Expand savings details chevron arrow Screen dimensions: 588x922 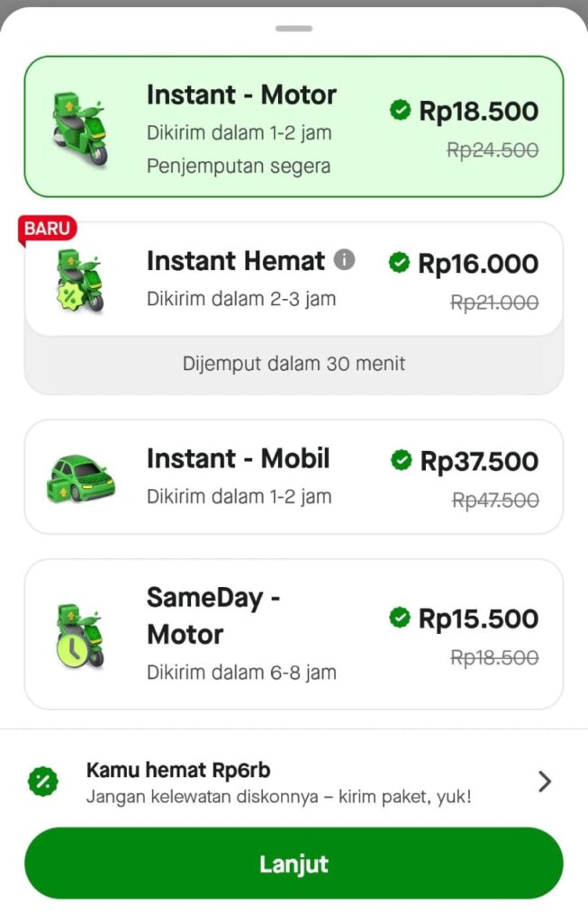(x=544, y=782)
